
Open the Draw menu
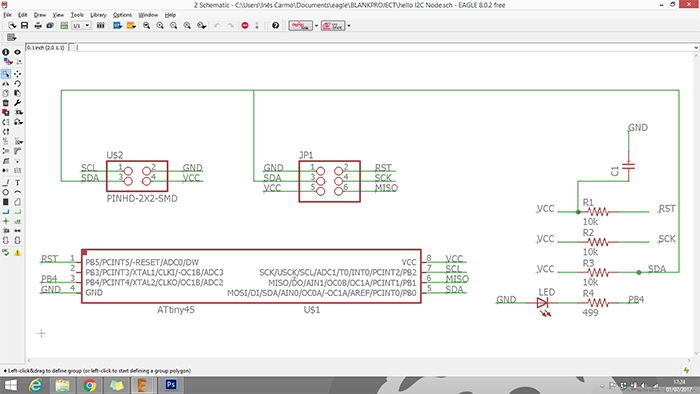point(40,15)
